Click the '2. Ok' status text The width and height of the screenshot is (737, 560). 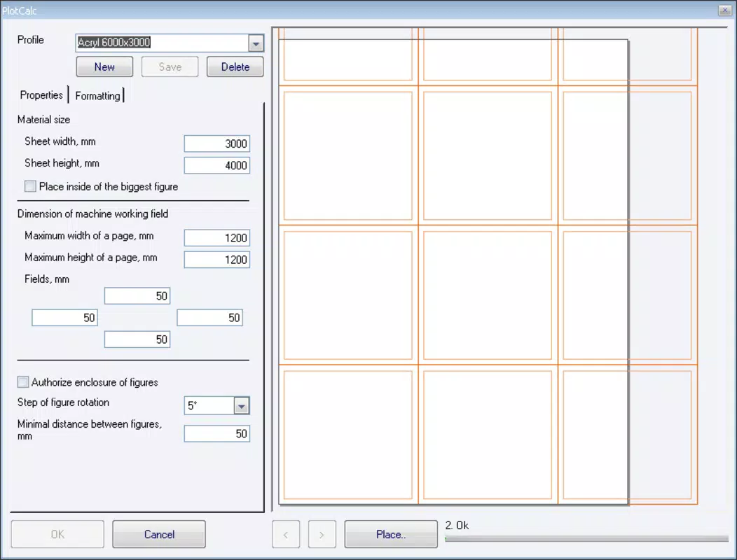[457, 525]
